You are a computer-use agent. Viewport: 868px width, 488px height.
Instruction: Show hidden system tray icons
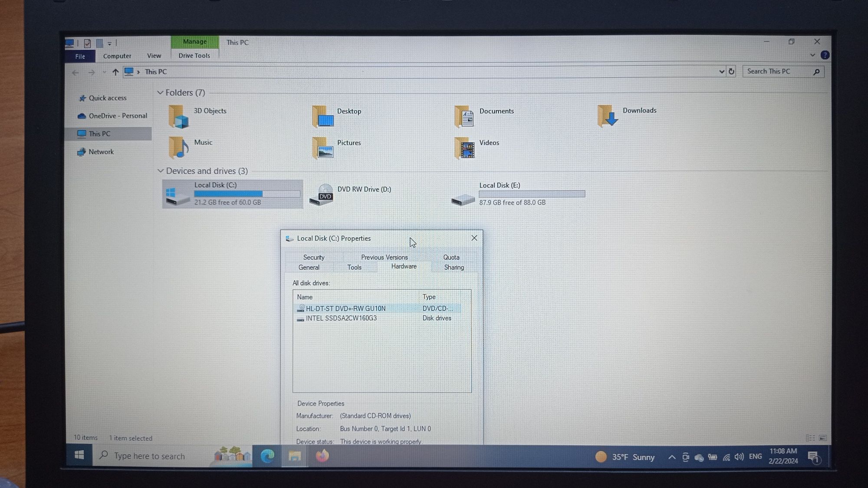coord(671,457)
